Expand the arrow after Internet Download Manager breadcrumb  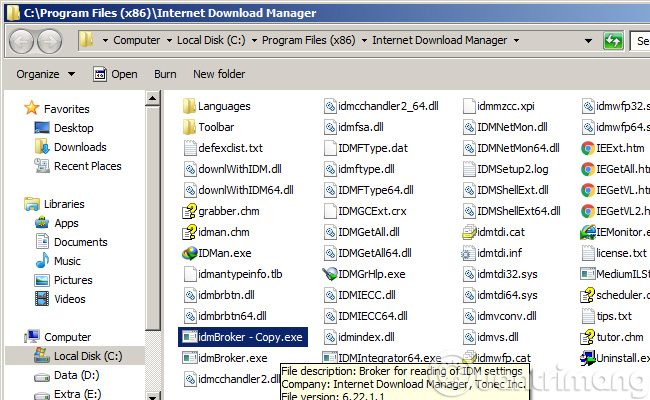click(x=517, y=41)
